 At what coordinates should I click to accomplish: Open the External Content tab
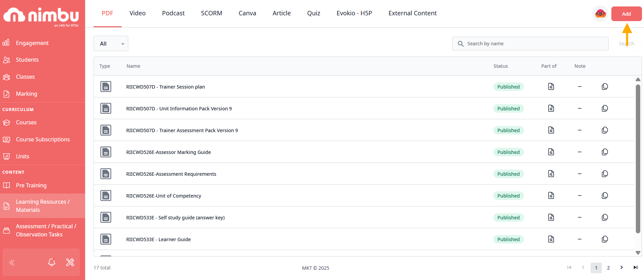click(413, 13)
